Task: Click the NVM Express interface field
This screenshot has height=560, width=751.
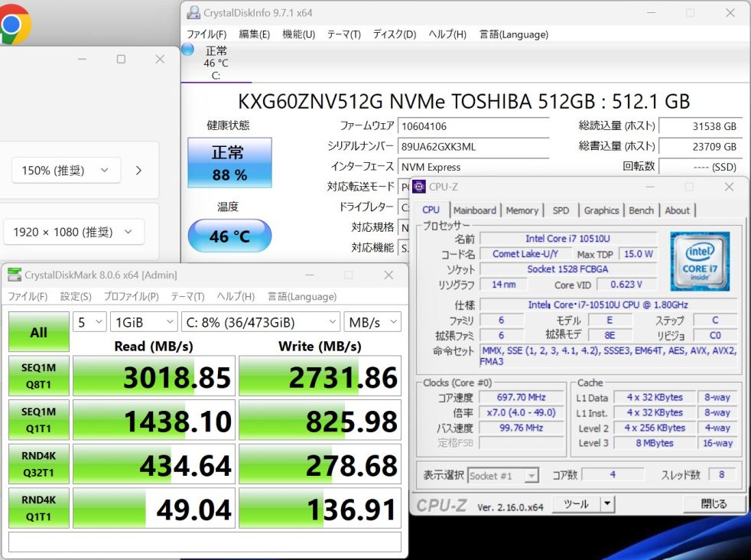Action: click(x=473, y=167)
